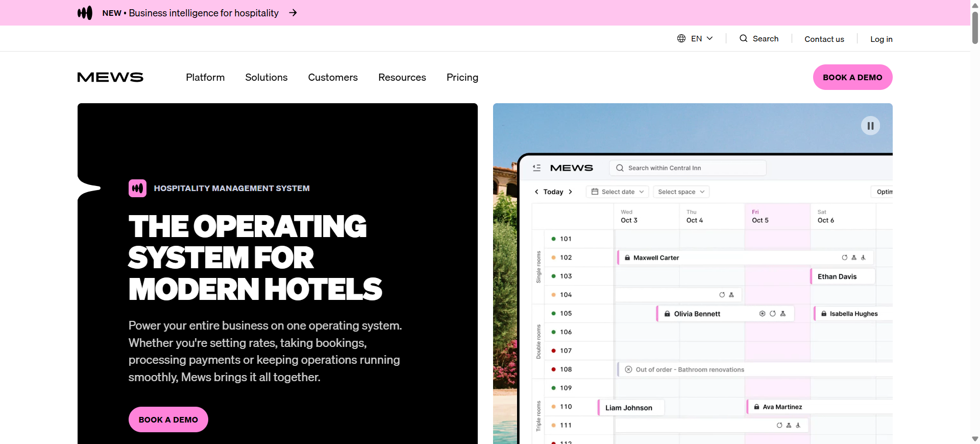Open the EN language dropdown

[696, 38]
